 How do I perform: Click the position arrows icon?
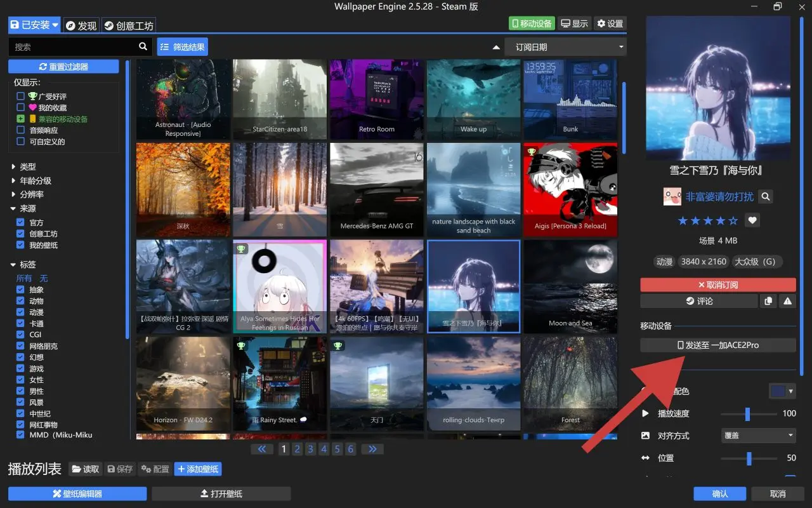(646, 458)
